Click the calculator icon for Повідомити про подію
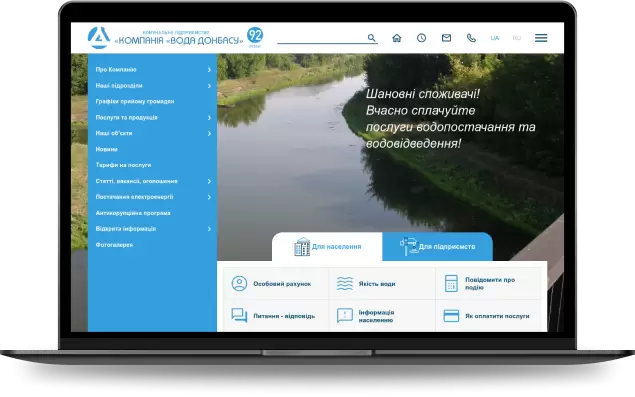Image resolution: width=635 pixels, height=397 pixels. tap(451, 284)
